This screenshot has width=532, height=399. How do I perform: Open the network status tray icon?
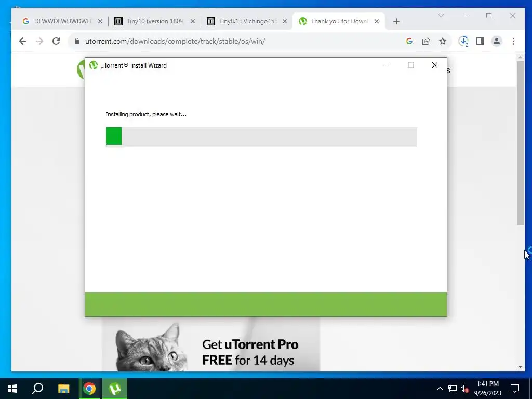[x=453, y=389]
